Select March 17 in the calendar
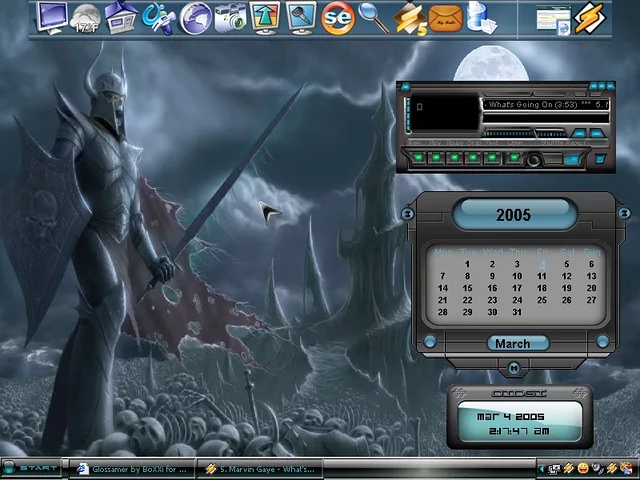 [517, 288]
